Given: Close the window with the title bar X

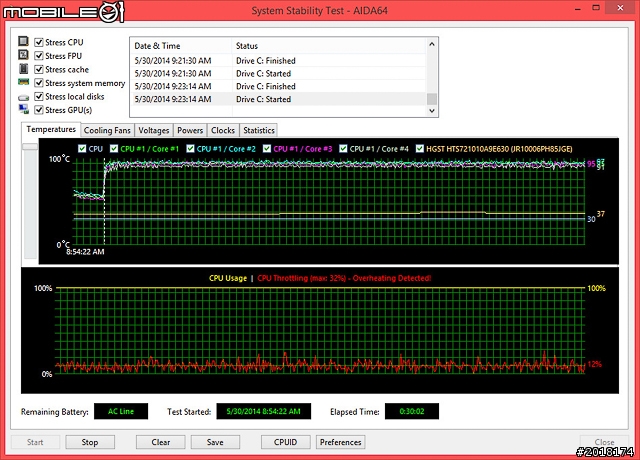Looking at the screenshot, I should click(x=620, y=8).
